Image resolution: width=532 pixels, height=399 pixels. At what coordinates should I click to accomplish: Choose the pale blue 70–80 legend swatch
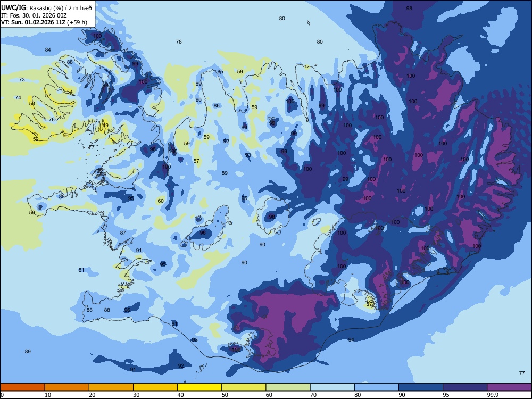[x=332, y=387]
